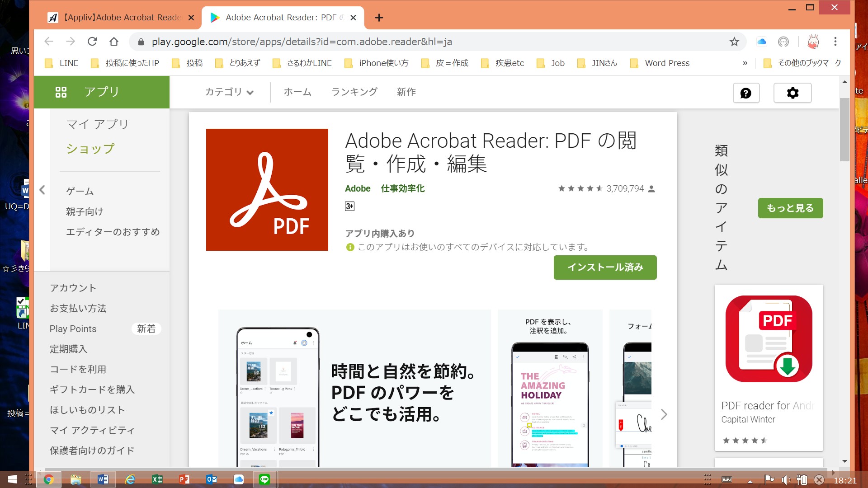
Task: Open the Windows Start menu
Action: click(12, 479)
